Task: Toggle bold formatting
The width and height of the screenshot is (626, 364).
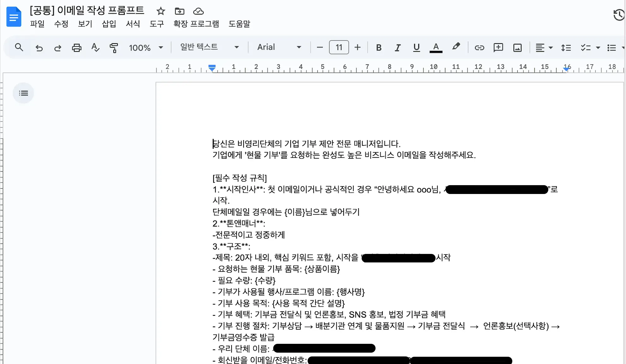Action: coord(379,48)
